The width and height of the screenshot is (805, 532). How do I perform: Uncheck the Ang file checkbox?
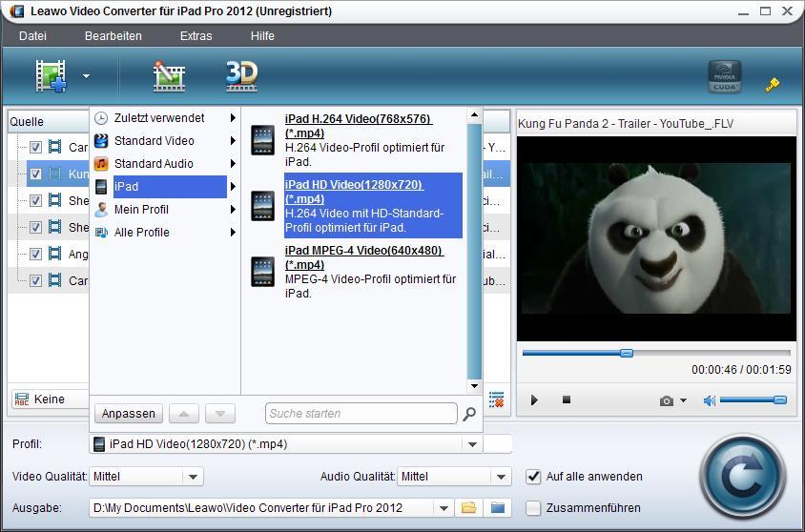coord(35,254)
